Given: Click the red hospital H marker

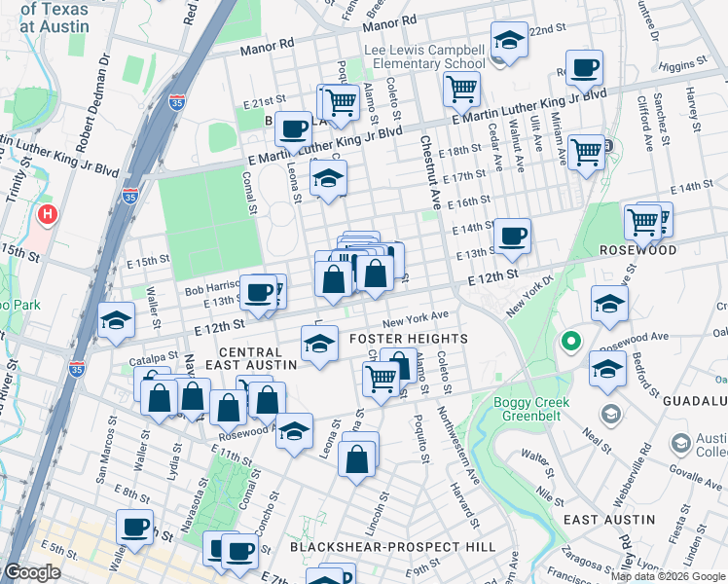Looking at the screenshot, I should pyautogui.click(x=47, y=215).
